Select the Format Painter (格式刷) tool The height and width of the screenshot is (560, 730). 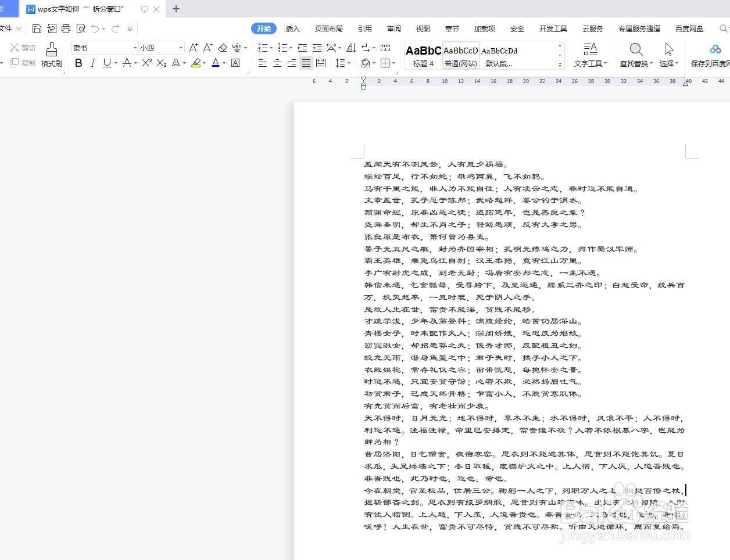pyautogui.click(x=51, y=55)
